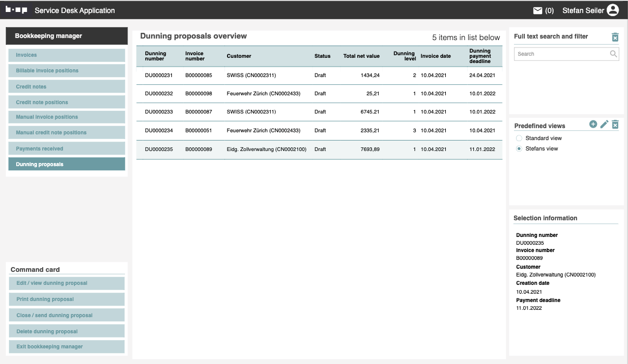Click Edit / view dunning proposal
The width and height of the screenshot is (628, 364).
(67, 283)
